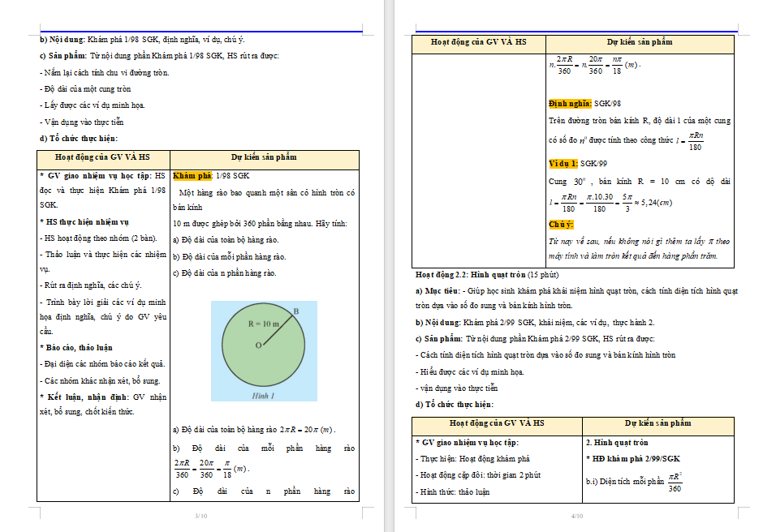Click the '* HS thực hiện nhiệm vụ' heading
Image resolution: width=776 pixels, height=532 pixels.
coord(84,221)
